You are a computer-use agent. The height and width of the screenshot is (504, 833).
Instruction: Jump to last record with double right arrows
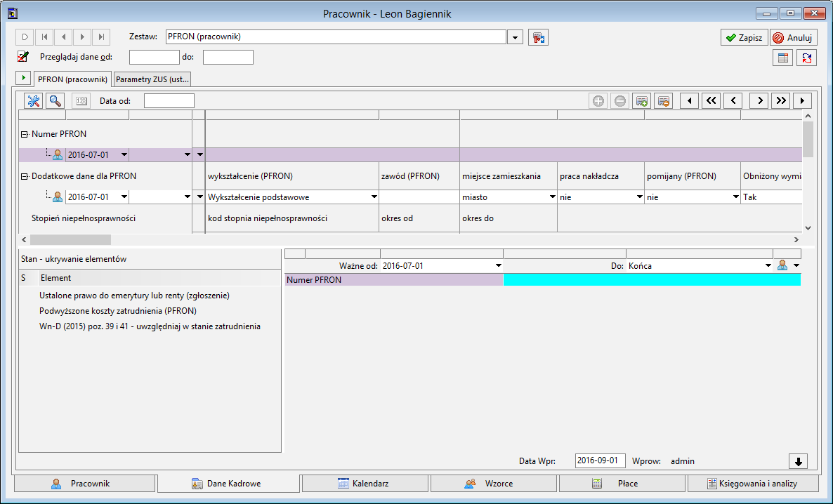(780, 101)
